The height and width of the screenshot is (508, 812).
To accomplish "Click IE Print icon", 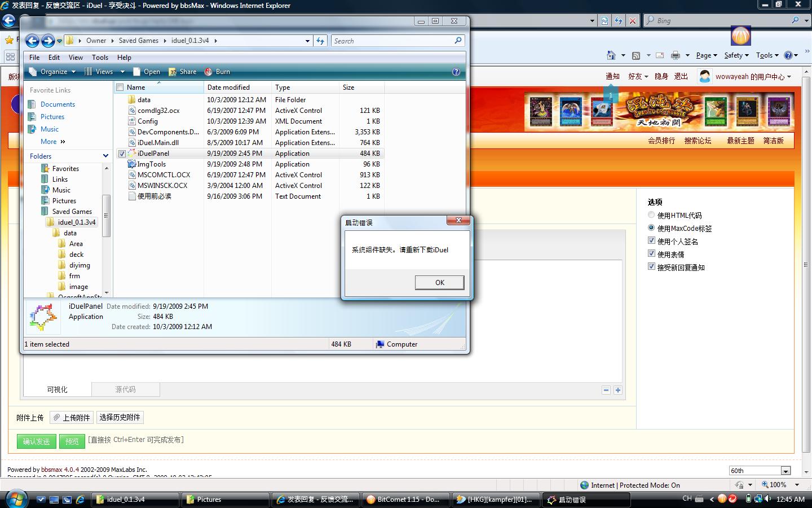I will [675, 55].
